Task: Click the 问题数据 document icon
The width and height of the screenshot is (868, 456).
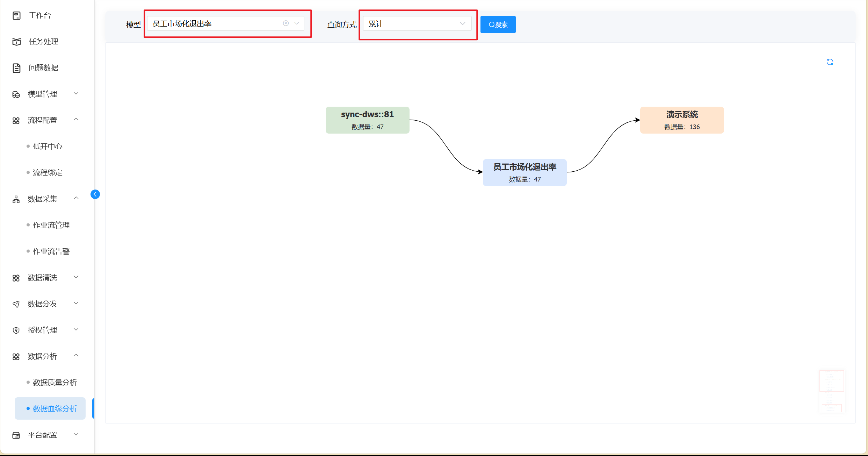Action: click(x=16, y=68)
